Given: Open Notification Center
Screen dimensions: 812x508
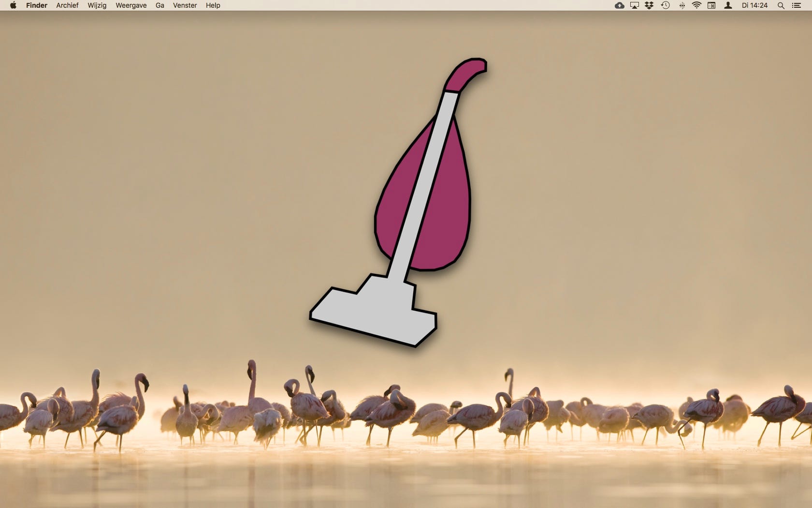Looking at the screenshot, I should point(797,5).
